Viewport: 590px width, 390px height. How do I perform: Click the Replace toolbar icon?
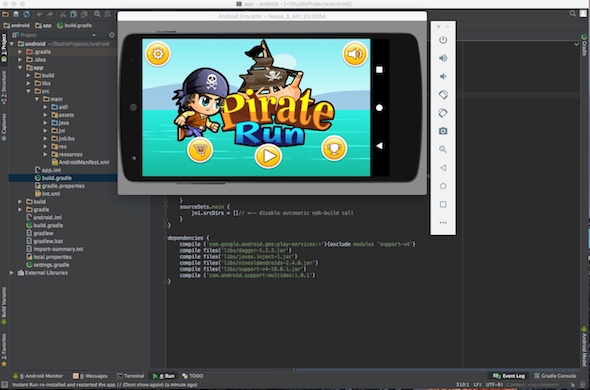point(108,14)
